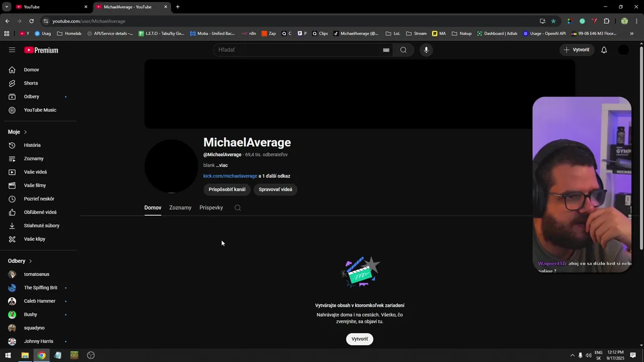Open the Vytvoriť create menu in the header
Image resolution: width=644 pixels, height=362 pixels.
pyautogui.click(x=577, y=50)
